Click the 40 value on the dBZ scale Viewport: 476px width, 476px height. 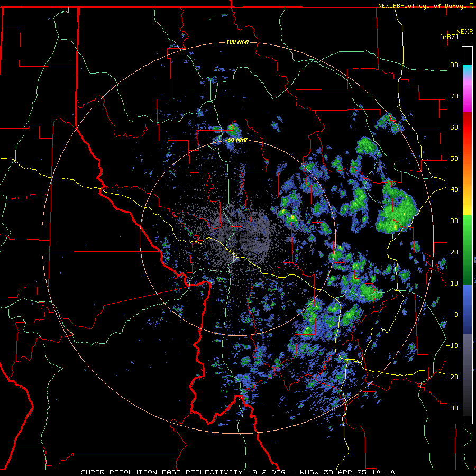click(454, 190)
